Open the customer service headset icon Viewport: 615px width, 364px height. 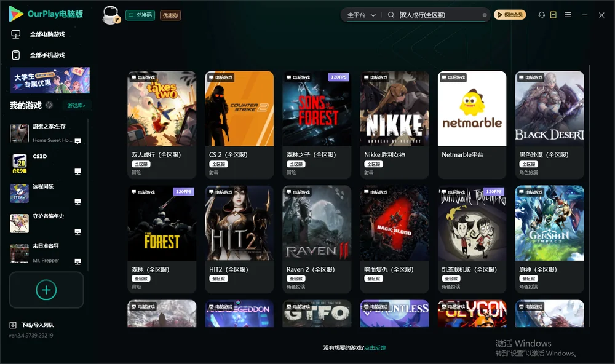tap(541, 15)
